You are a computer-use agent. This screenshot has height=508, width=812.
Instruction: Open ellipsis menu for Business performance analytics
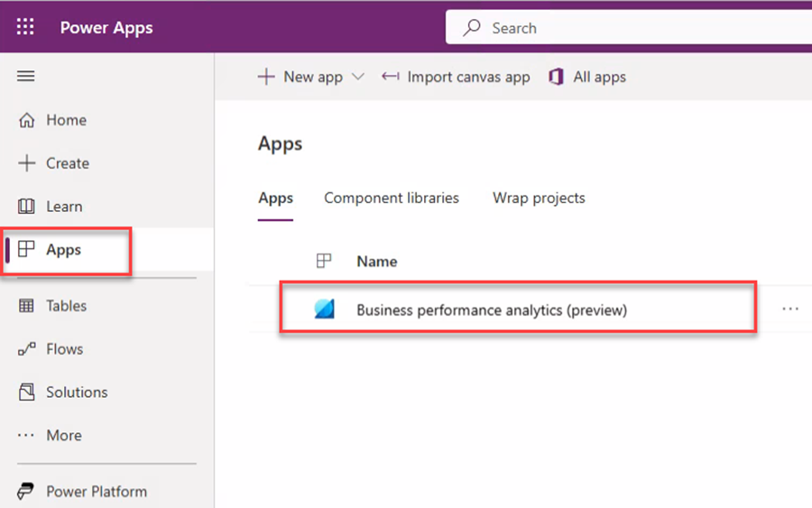click(790, 309)
